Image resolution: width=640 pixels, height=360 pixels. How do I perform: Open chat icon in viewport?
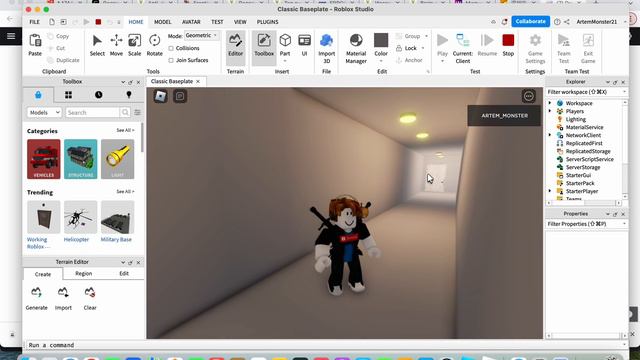pos(180,96)
